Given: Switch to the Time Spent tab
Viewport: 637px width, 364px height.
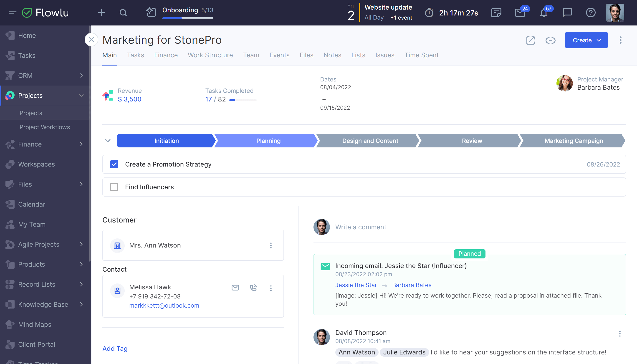Looking at the screenshot, I should tap(422, 55).
